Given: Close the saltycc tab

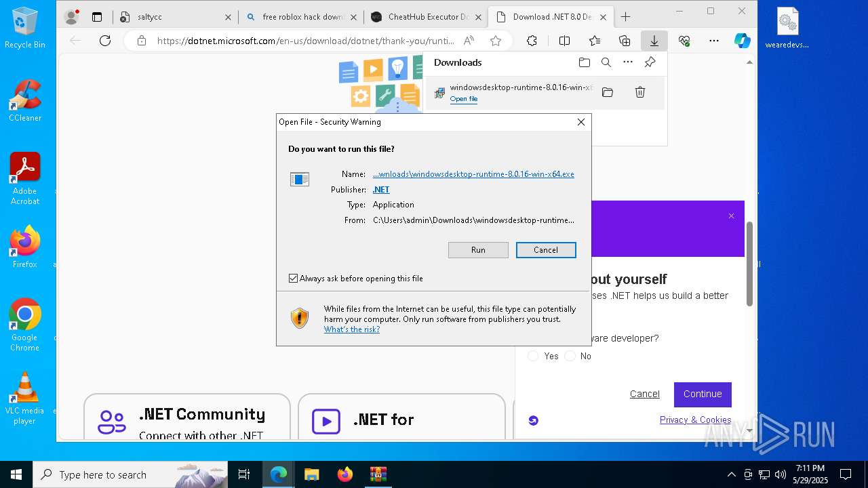Looking at the screenshot, I should coord(228,17).
